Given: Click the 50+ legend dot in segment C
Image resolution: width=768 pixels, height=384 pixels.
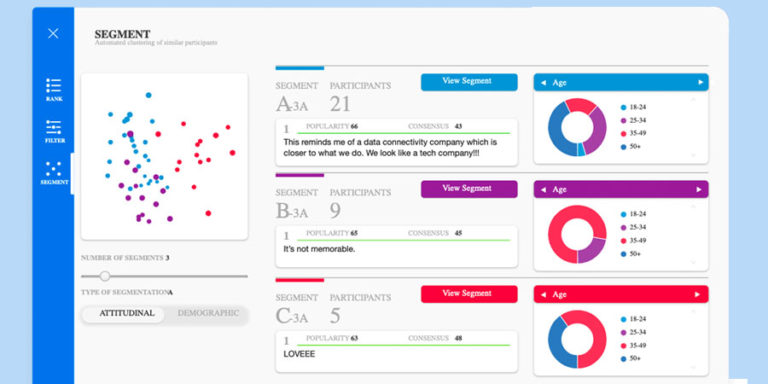Looking at the screenshot, I should 624,359.
